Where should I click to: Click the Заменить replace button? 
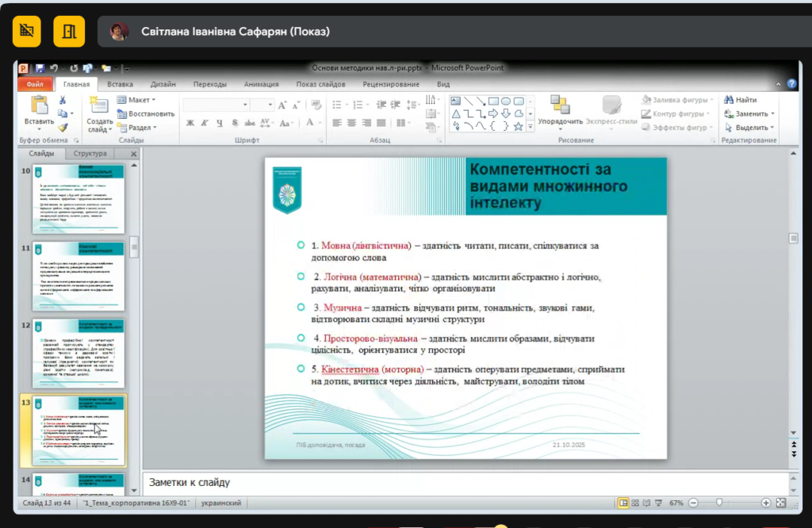pos(749,114)
